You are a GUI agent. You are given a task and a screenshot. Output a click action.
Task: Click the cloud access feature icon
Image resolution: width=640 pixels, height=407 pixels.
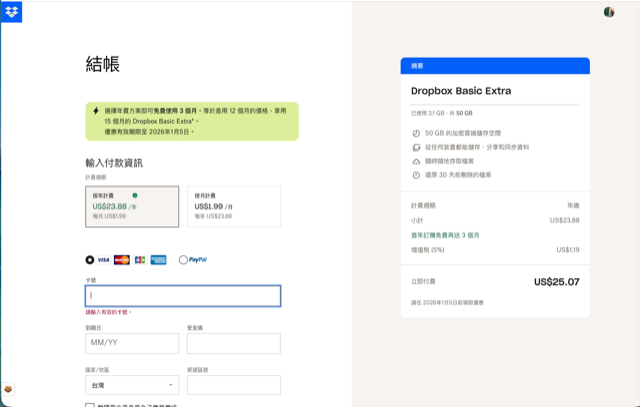416,161
